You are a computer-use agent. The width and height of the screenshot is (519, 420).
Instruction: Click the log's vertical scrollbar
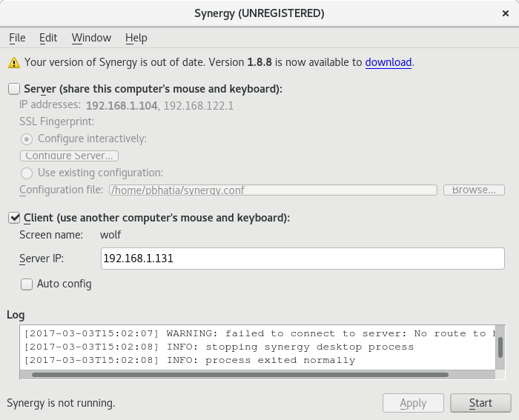click(x=500, y=347)
